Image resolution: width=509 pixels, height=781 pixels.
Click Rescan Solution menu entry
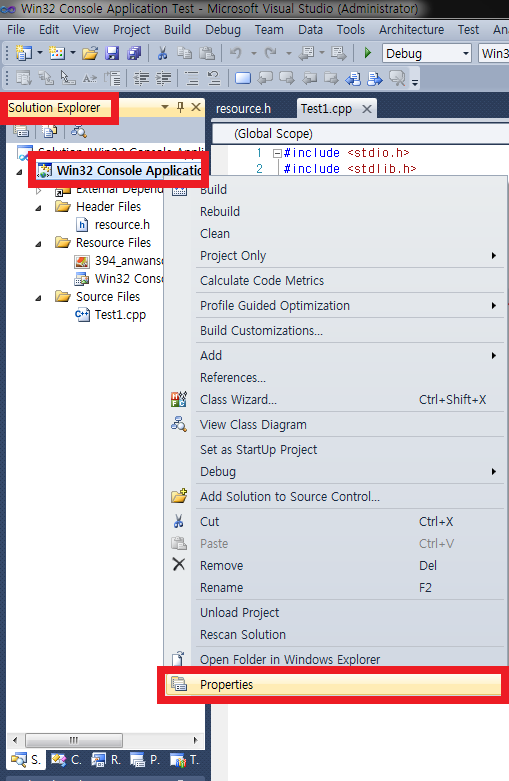click(348, 635)
